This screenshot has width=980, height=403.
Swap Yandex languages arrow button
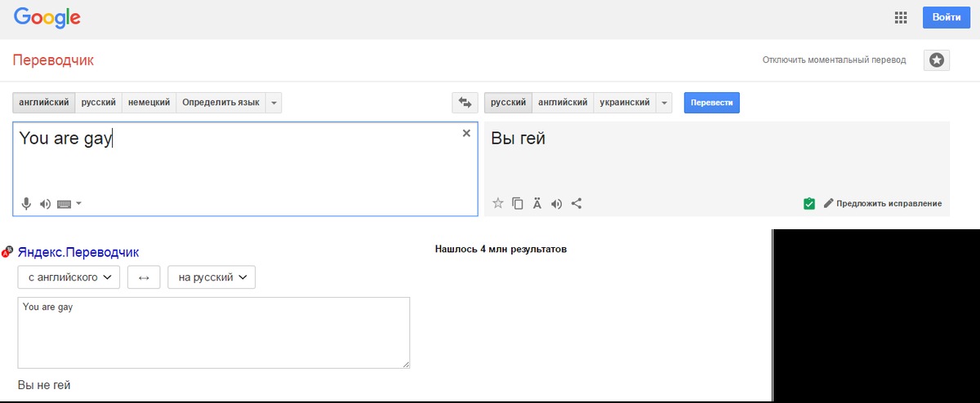click(x=144, y=277)
